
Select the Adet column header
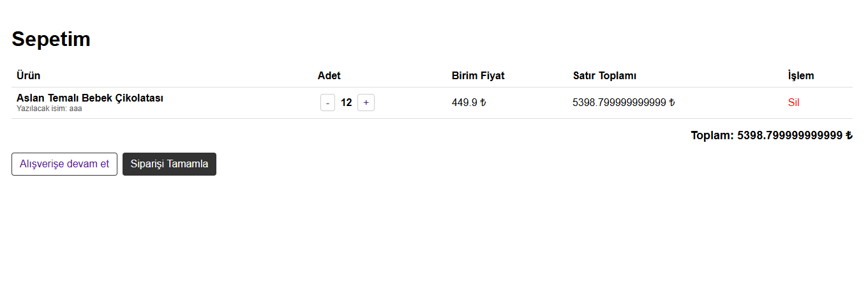(x=329, y=76)
